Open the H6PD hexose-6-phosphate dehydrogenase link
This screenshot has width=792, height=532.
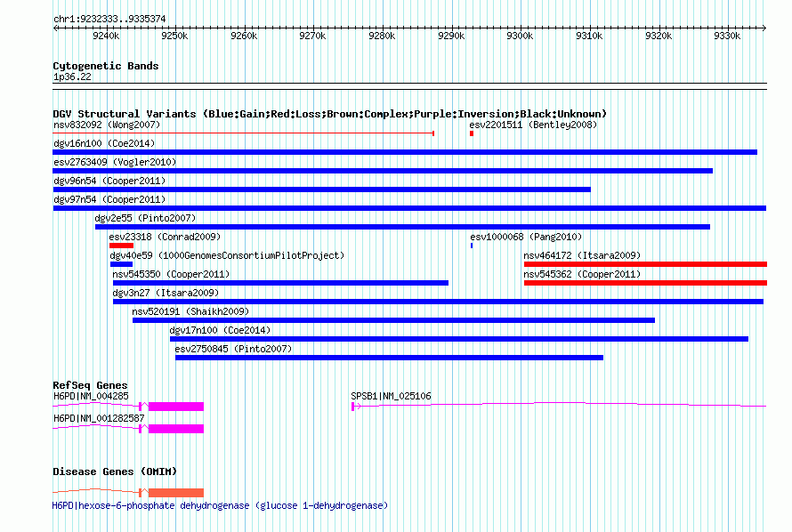click(x=220, y=505)
